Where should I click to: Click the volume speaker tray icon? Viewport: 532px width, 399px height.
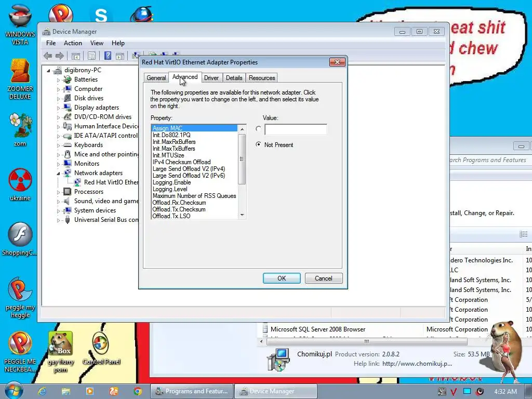(480, 392)
